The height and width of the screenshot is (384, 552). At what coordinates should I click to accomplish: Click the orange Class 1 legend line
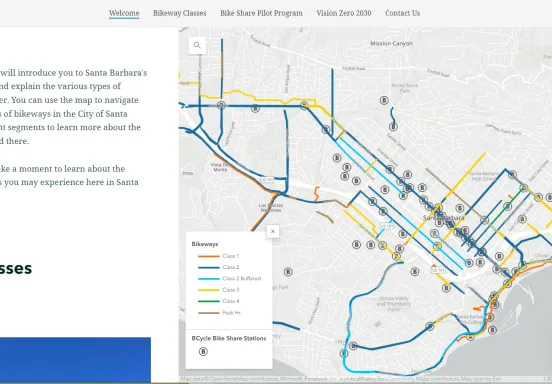pos(209,256)
